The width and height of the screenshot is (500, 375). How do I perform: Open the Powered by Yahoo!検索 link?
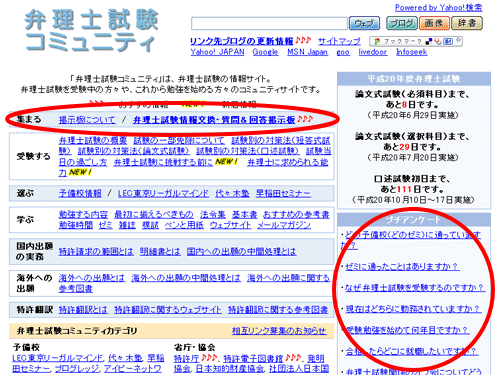(x=439, y=8)
